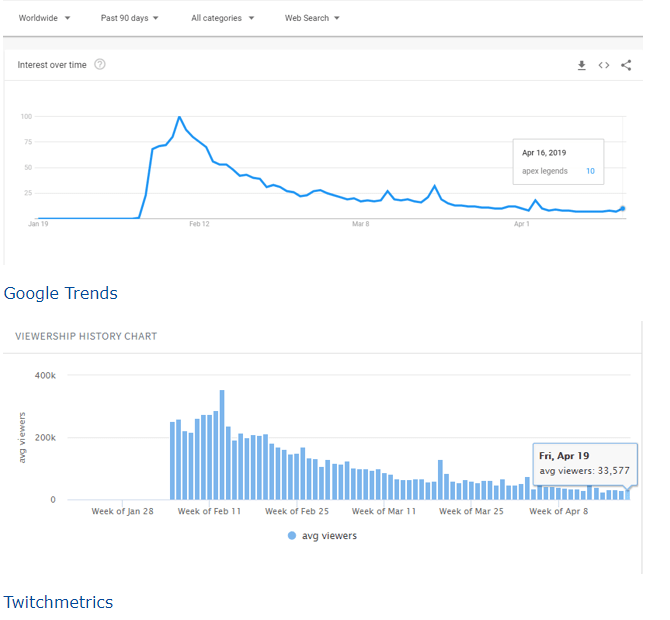This screenshot has width=670, height=620.
Task: Select the 'Apr 1' axis label
Action: pos(522,224)
